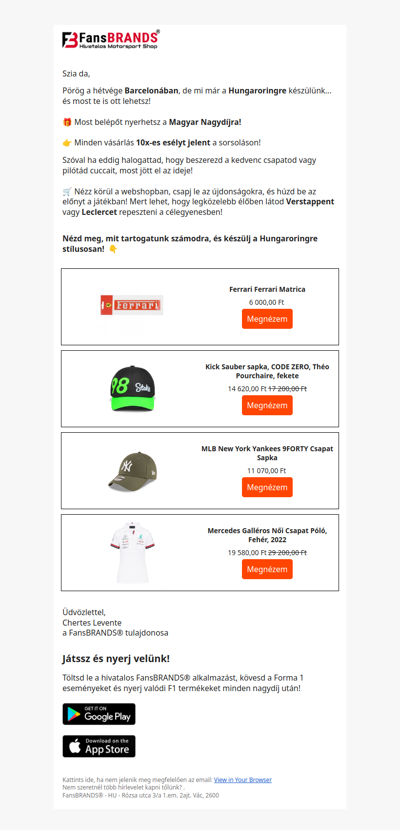
Task: Open Mercedes Galléros Női Csapat Póló title
Action: click(267, 535)
